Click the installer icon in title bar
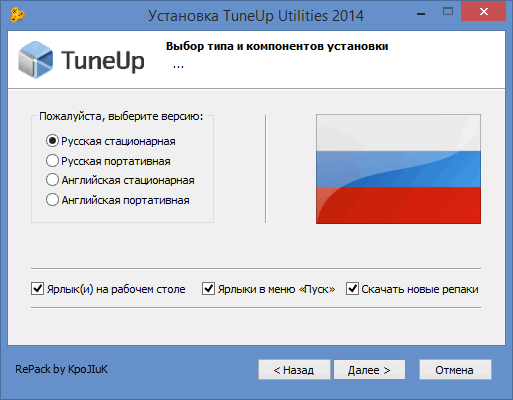 pyautogui.click(x=17, y=15)
